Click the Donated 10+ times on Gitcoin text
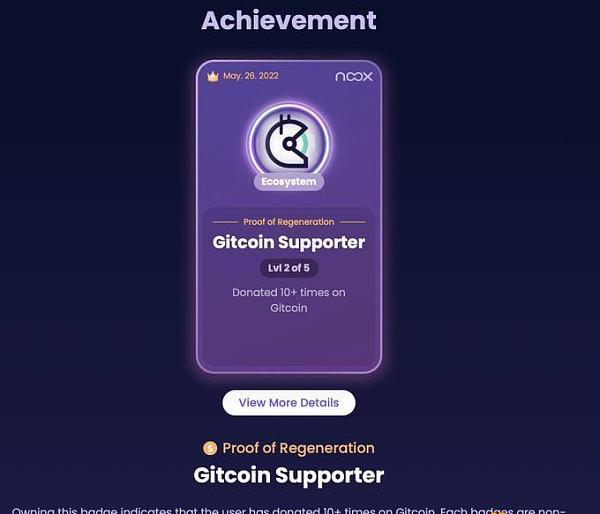The image size is (600, 514). [x=289, y=300]
